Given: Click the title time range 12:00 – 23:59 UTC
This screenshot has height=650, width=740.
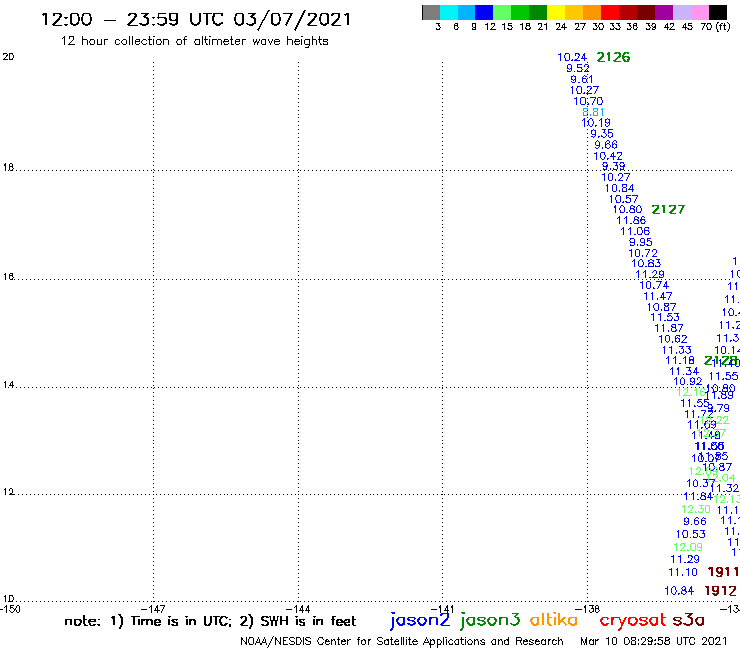Looking at the screenshot, I should tap(134, 19).
